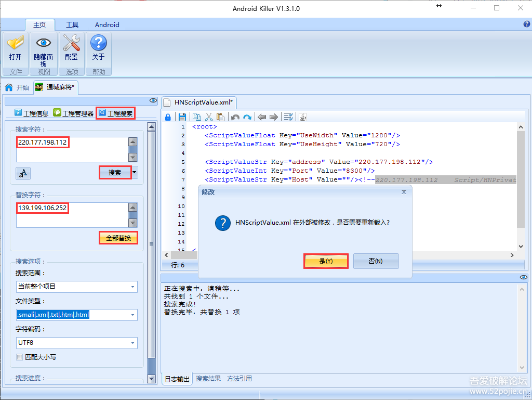This screenshot has height=400, width=532.
Task: Switch to 方法引用 output tab
Action: pyautogui.click(x=240, y=379)
